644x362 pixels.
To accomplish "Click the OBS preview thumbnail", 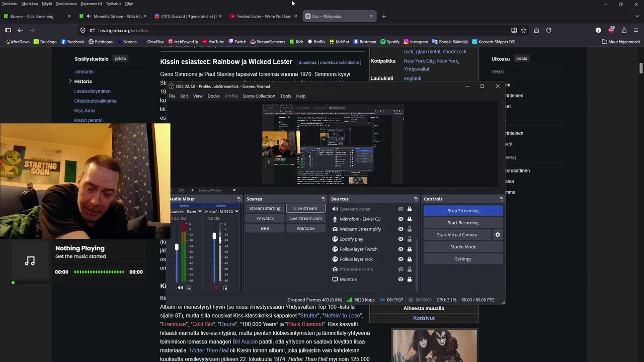I will tap(333, 145).
